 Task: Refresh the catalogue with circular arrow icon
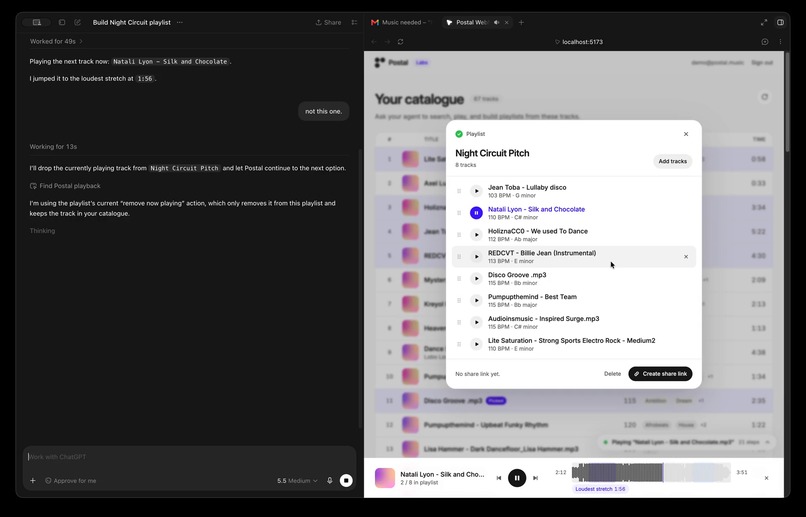click(764, 97)
